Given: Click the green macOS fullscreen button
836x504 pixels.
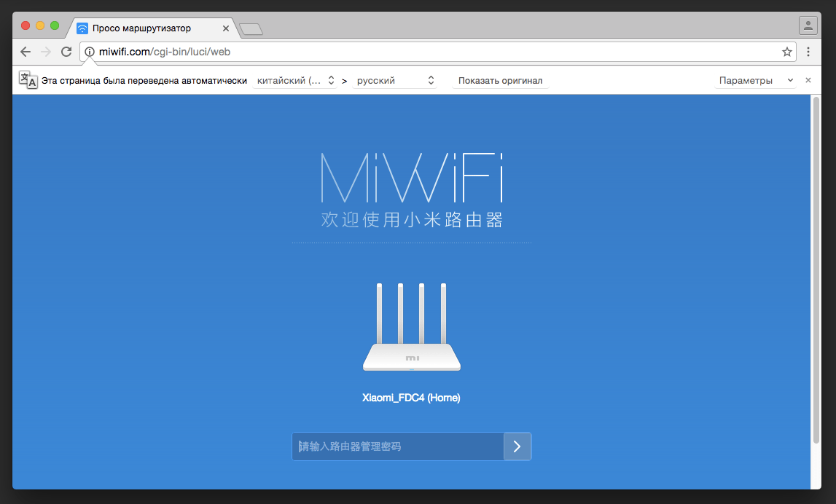Looking at the screenshot, I should (55, 25).
